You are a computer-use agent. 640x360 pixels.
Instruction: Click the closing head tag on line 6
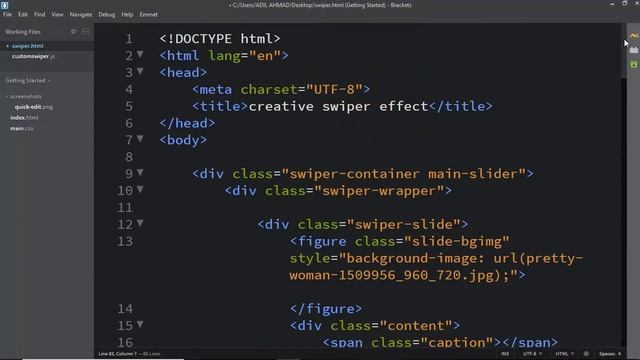click(187, 123)
